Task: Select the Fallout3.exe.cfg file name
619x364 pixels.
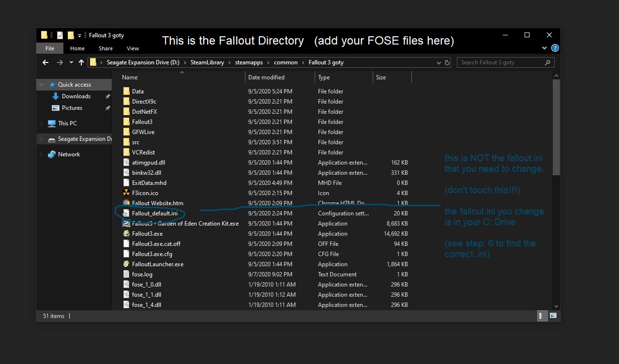Action: (x=152, y=254)
